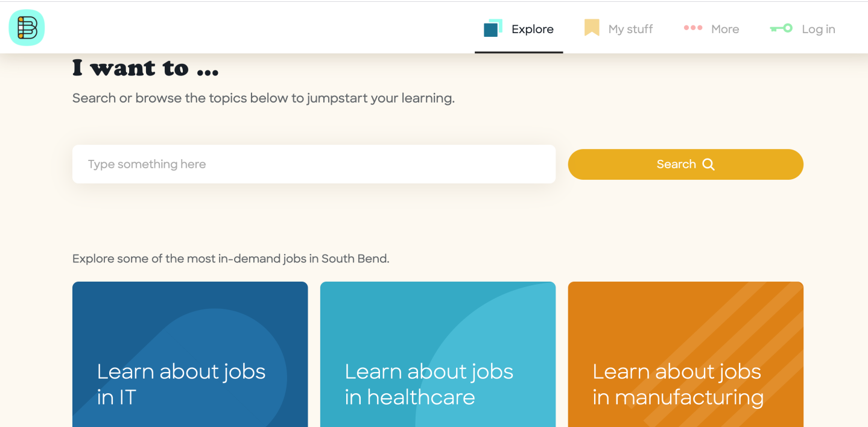Switch to the Explore tab label
Screen dimensions: 868x427
[x=532, y=29]
